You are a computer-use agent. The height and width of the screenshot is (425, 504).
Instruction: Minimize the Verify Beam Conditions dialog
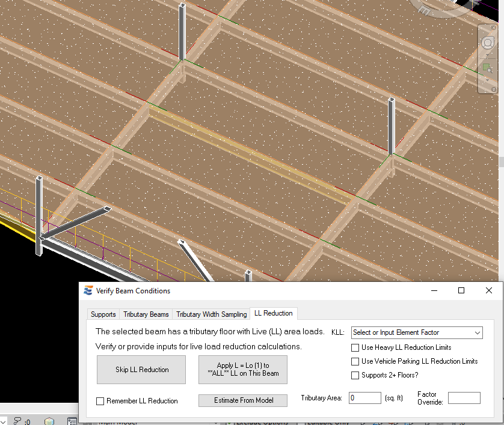pos(434,290)
